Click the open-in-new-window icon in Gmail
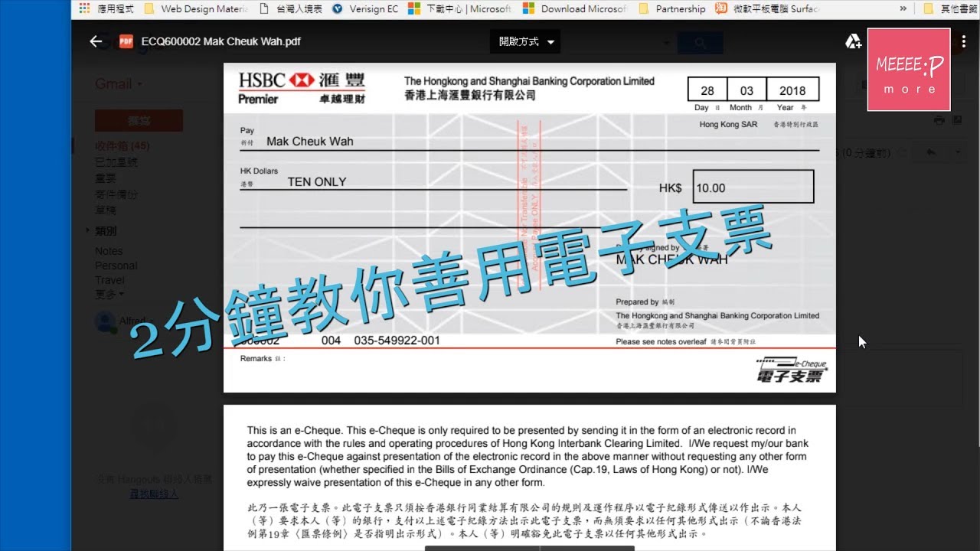 956,120
